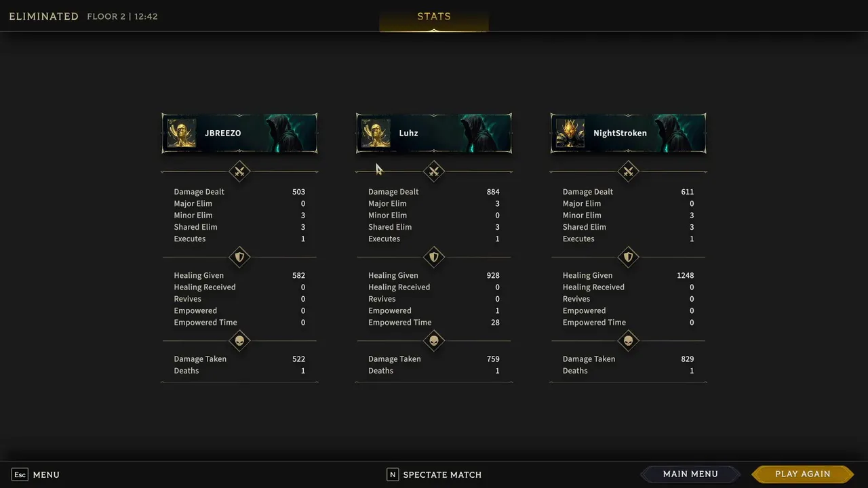Select the STATS tab at top
Image resolution: width=868 pixels, height=488 pixels.
[x=434, y=17]
